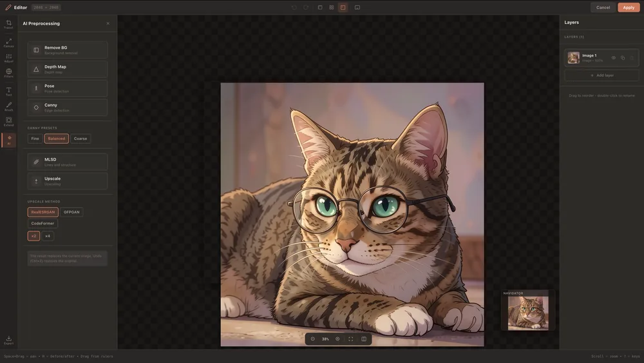Click the Depth Map triangle icon
This screenshot has height=363, width=644.
[x=36, y=70]
